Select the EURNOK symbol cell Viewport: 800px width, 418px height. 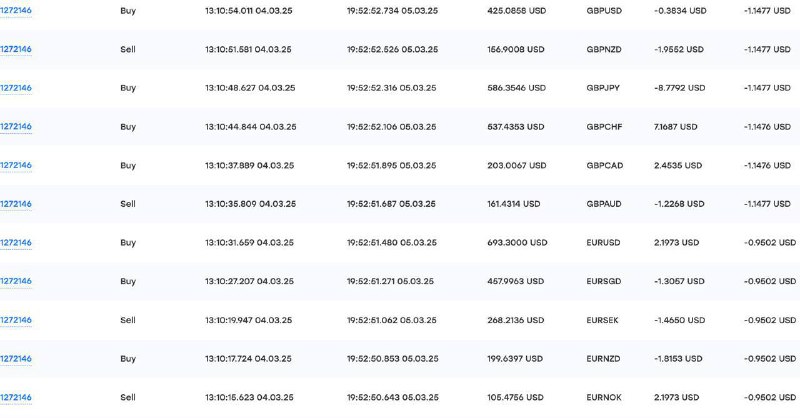[604, 398]
